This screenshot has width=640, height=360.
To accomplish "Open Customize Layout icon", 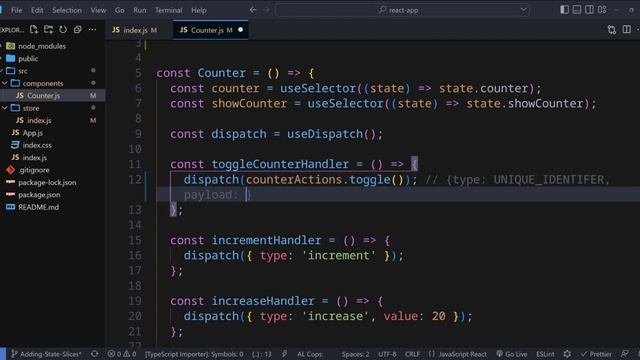I will [x=602, y=9].
